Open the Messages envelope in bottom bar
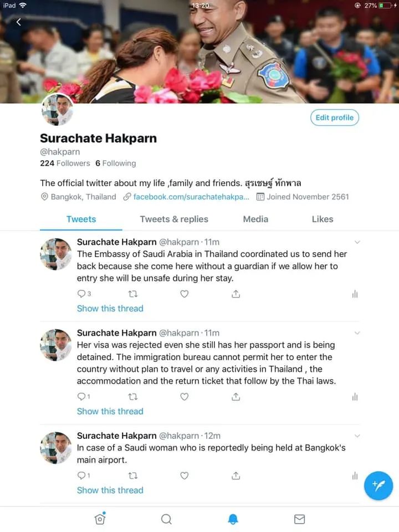399x532 pixels. pos(299,519)
